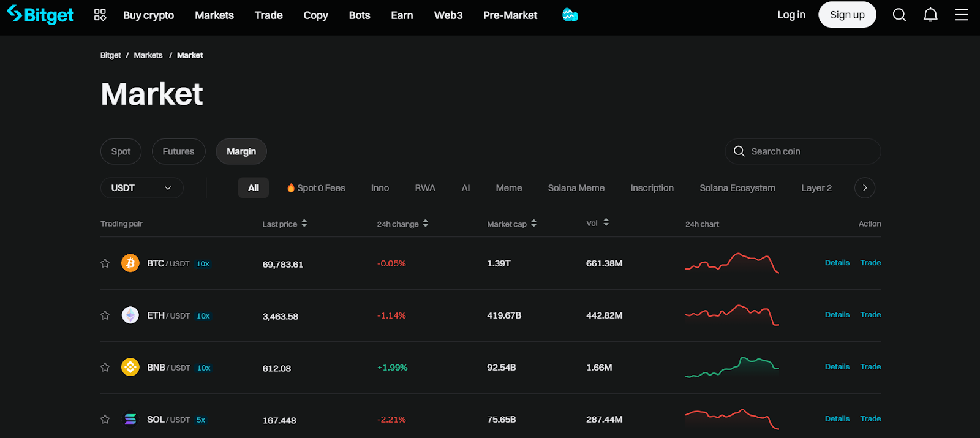Sort by Vol arrows icon
This screenshot has width=980, height=438.
tap(606, 222)
